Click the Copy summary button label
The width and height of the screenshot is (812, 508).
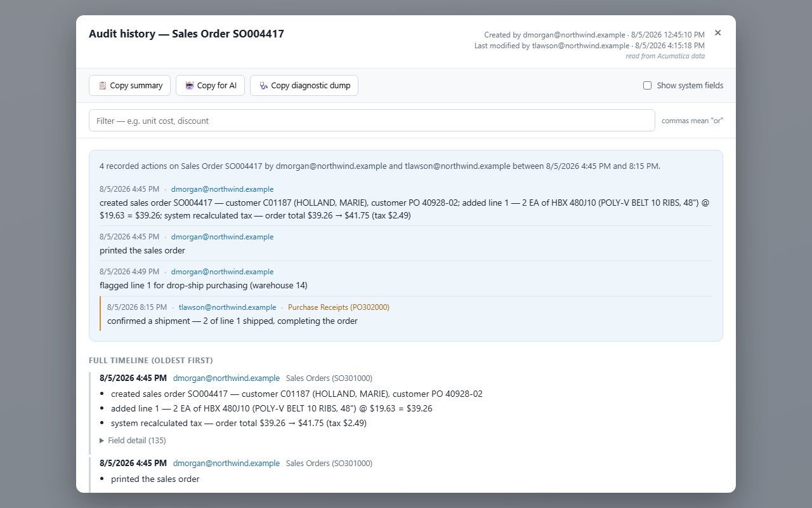pos(136,86)
